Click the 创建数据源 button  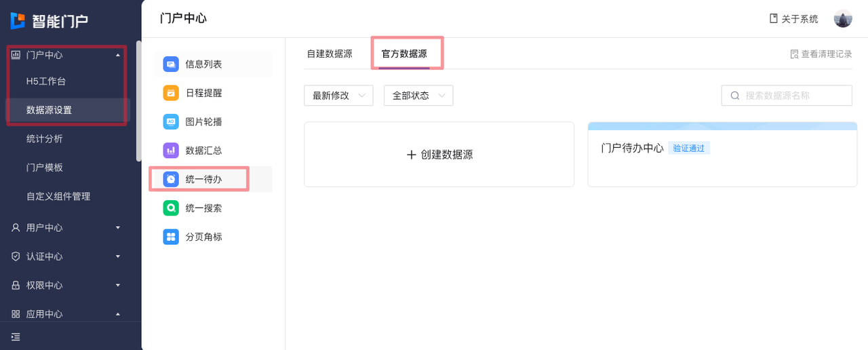439,155
